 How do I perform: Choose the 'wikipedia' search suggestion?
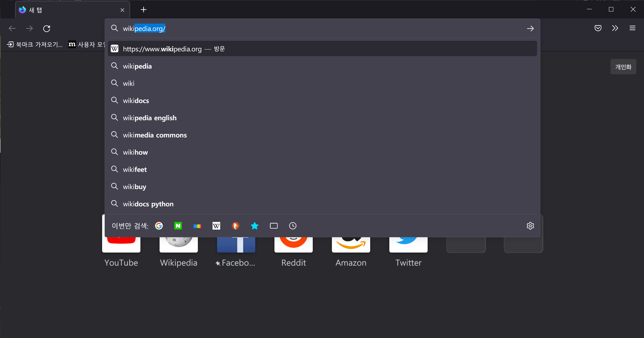[x=322, y=66]
